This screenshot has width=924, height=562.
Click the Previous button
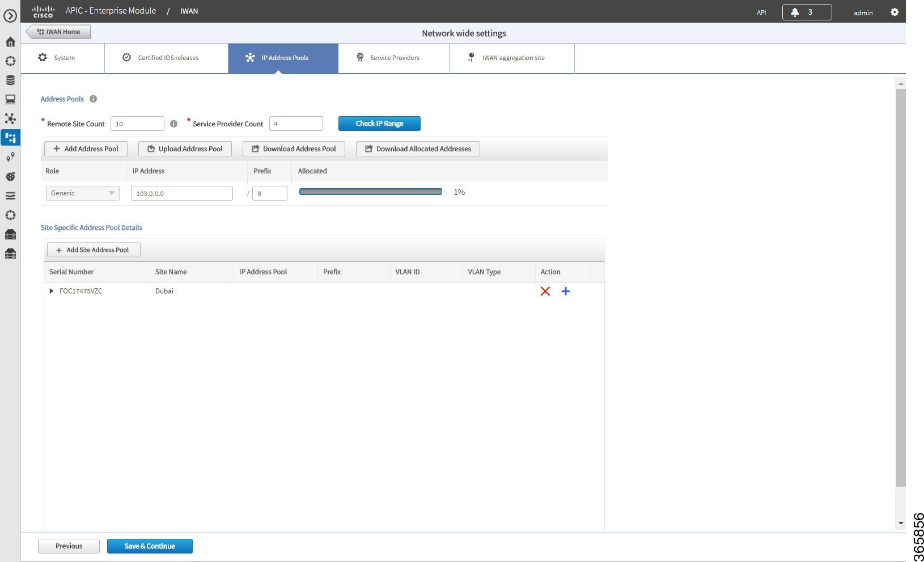coord(69,546)
